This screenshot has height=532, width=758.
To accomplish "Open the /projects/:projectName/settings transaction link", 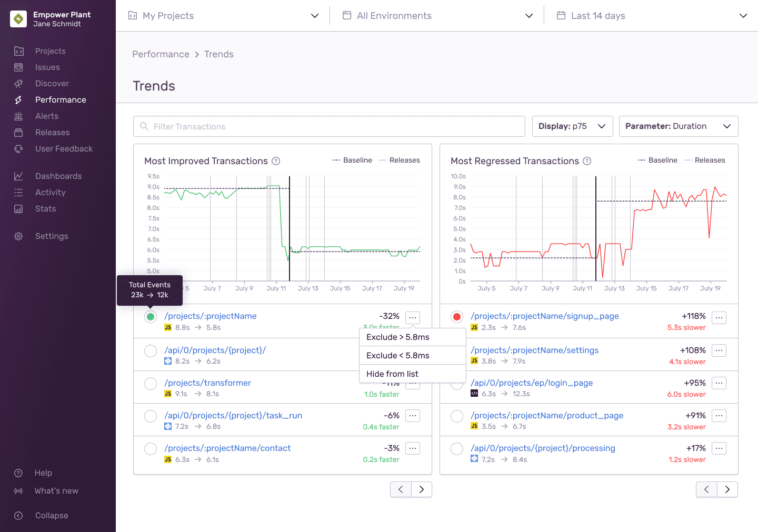I will click(x=534, y=350).
